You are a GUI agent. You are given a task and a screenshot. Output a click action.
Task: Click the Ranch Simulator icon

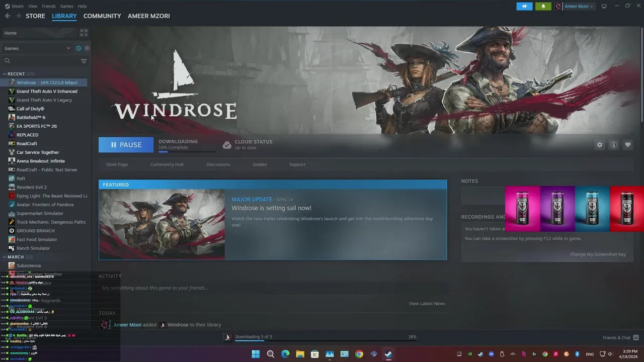tap(12, 248)
